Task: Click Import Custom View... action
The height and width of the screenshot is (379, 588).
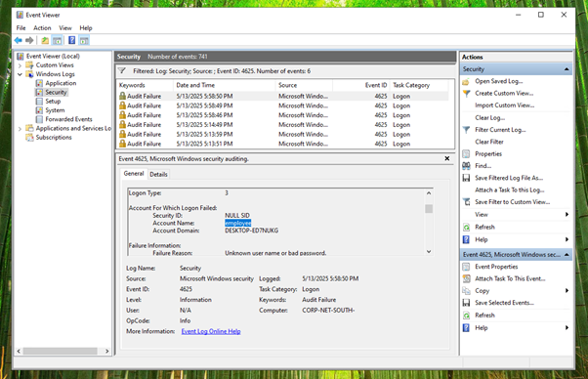Action: (x=505, y=105)
